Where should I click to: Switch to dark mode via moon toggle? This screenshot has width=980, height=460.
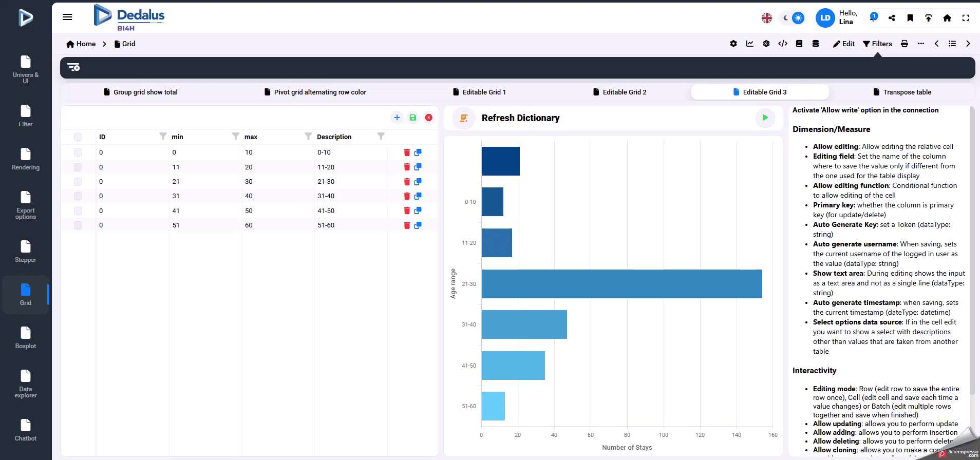coord(785,18)
